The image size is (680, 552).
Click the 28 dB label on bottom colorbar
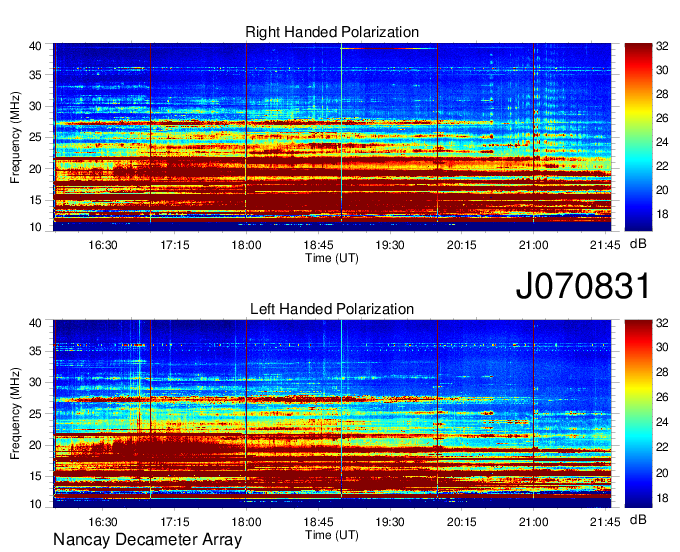(662, 372)
